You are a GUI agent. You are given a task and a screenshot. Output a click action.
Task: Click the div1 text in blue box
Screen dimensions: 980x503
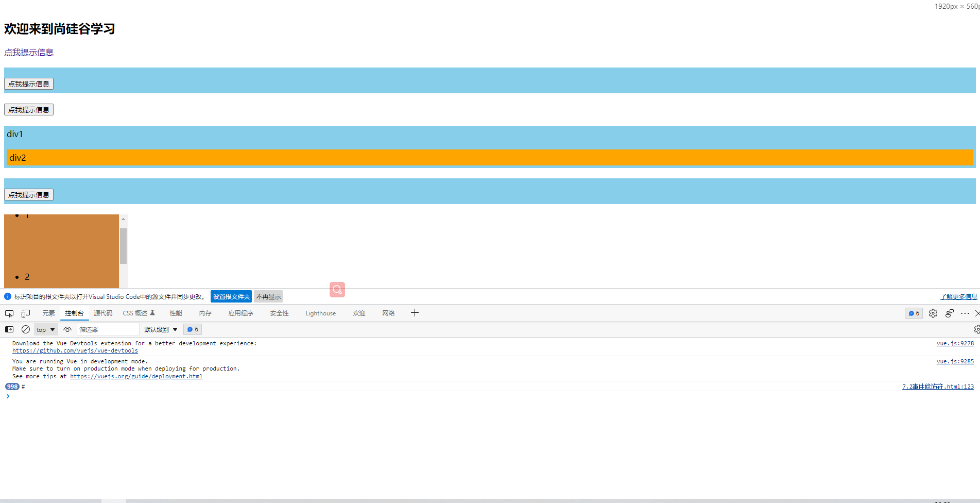click(15, 134)
